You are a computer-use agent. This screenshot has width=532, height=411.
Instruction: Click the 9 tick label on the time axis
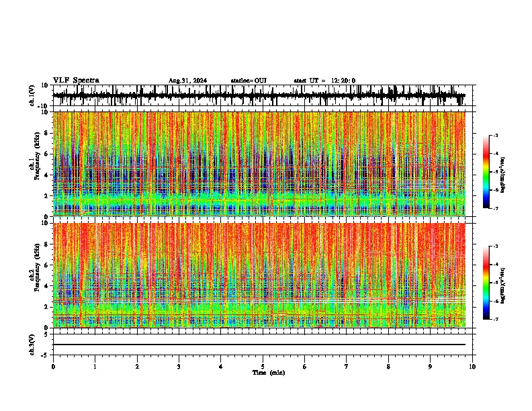pyautogui.click(x=430, y=367)
